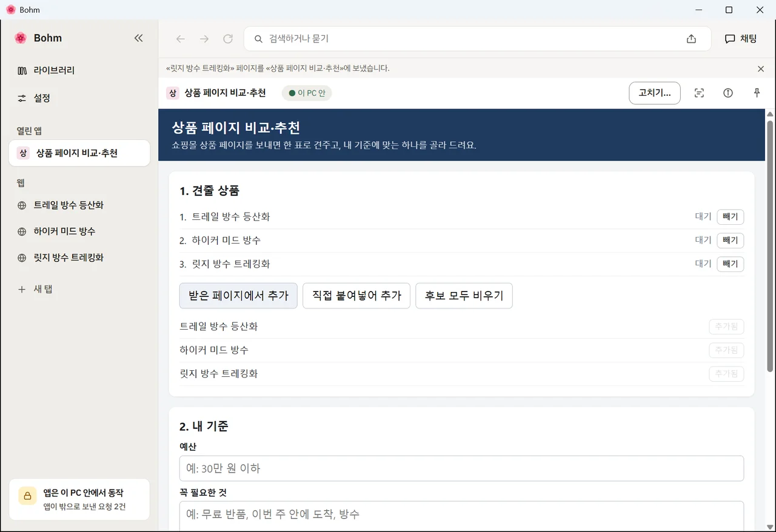The image size is (776, 532).
Task: Open the 채팅 panel
Action: (x=741, y=39)
